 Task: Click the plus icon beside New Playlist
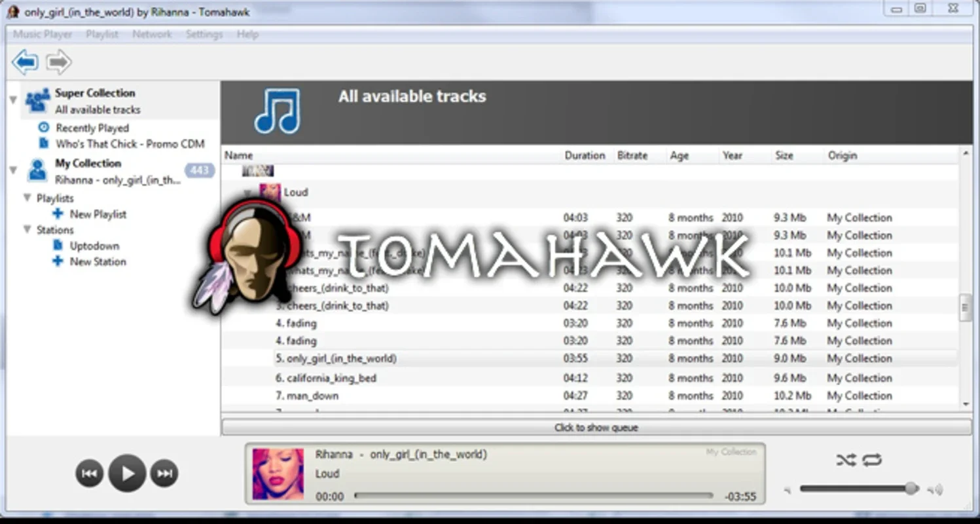(x=58, y=214)
